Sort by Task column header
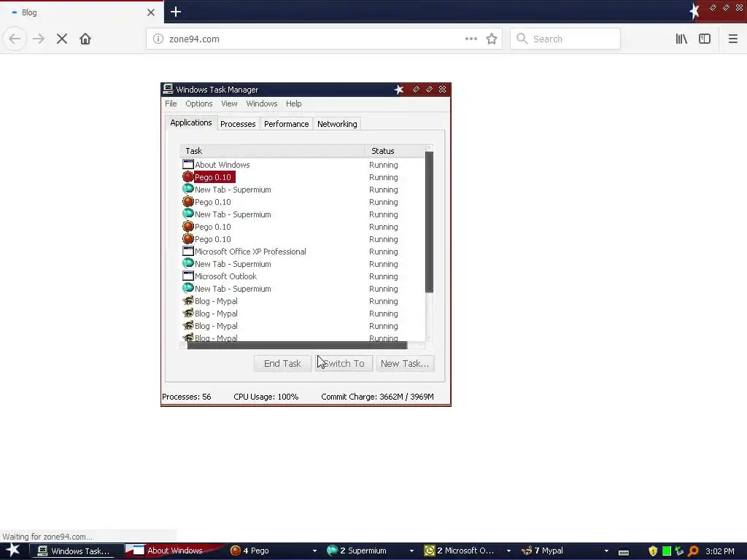The width and height of the screenshot is (747, 560). 272,151
